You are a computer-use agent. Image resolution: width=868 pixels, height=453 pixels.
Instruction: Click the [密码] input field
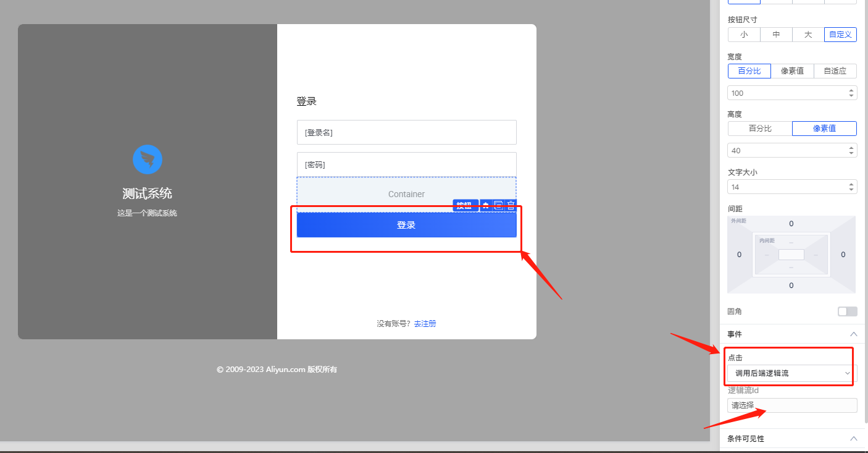406,164
